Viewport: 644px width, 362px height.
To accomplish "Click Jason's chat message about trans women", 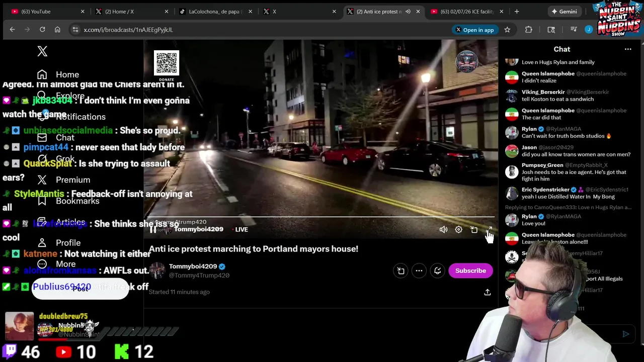I will click(x=576, y=154).
